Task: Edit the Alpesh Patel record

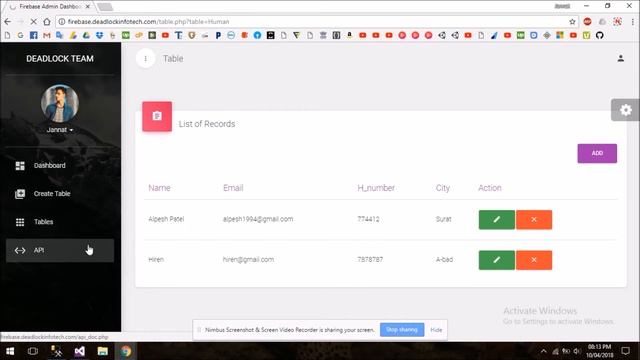Action: click(497, 220)
